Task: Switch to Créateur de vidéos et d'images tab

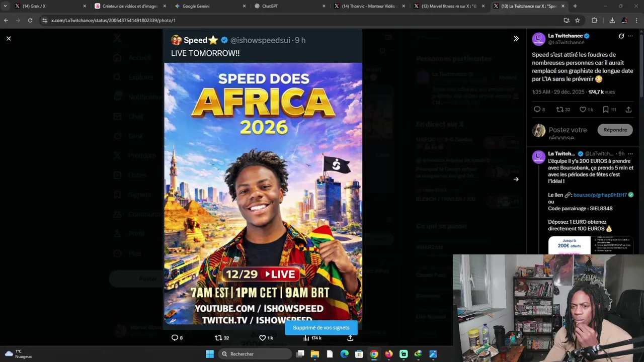Action: tap(129, 6)
